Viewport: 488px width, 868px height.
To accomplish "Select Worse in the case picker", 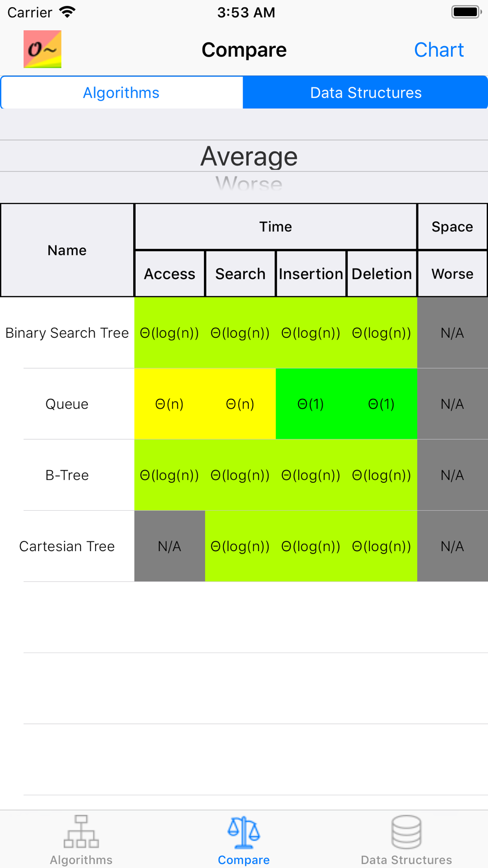I will click(249, 184).
